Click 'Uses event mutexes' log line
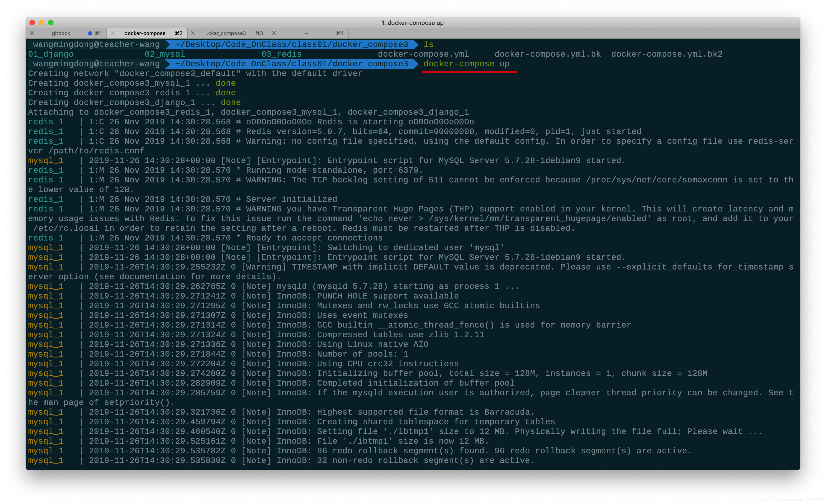The image size is (826, 504). tap(218, 316)
